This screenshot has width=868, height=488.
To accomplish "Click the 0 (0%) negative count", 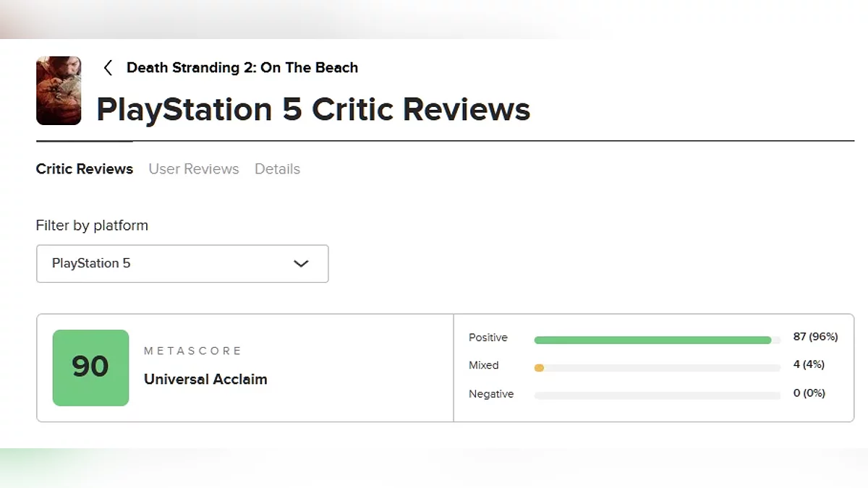I will coord(809,393).
